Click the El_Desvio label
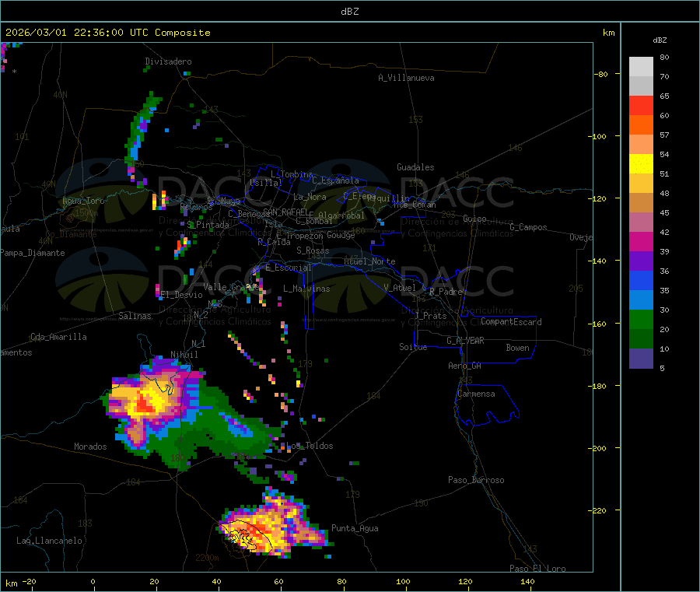The width and height of the screenshot is (700, 592). [x=181, y=295]
